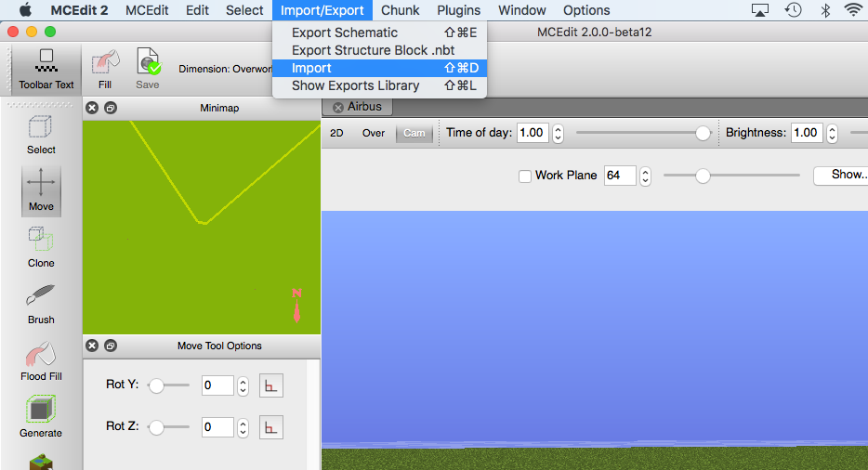Click the Import/Export menu title

[322, 10]
